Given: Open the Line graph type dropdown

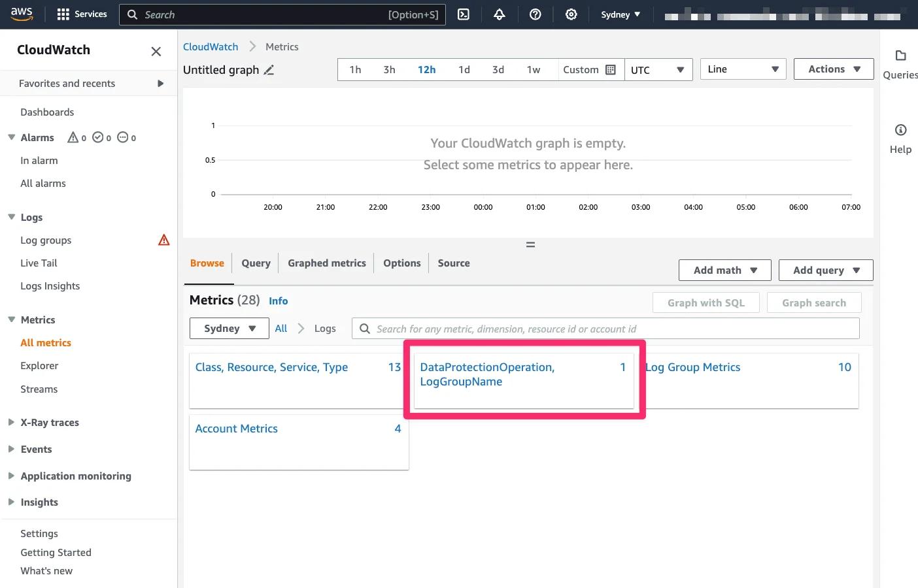Looking at the screenshot, I should pyautogui.click(x=743, y=69).
